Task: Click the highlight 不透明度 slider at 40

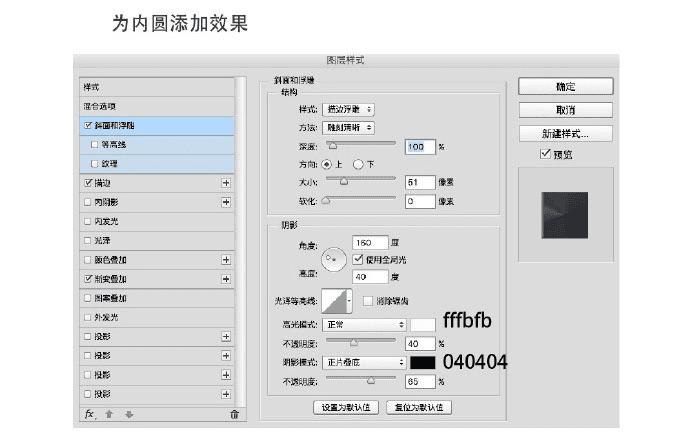Action: (x=354, y=342)
